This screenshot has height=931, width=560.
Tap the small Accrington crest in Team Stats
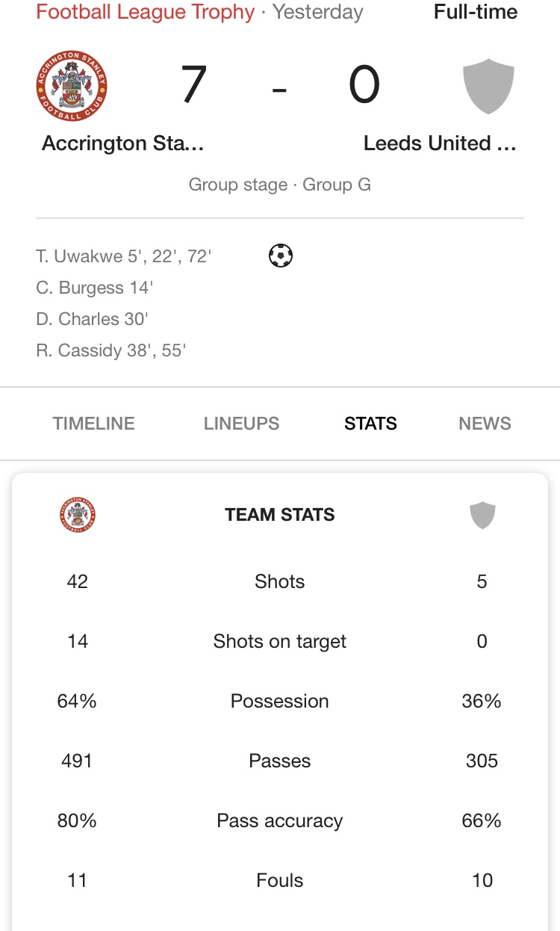pyautogui.click(x=78, y=515)
